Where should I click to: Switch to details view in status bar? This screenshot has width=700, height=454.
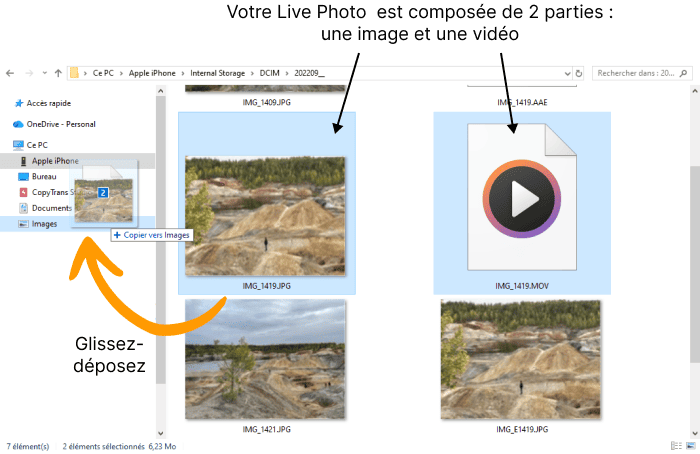pos(676,446)
